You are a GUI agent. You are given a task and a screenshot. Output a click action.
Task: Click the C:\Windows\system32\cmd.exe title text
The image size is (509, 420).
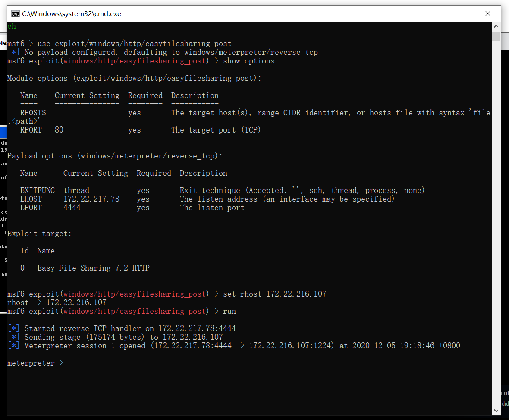coord(72,14)
